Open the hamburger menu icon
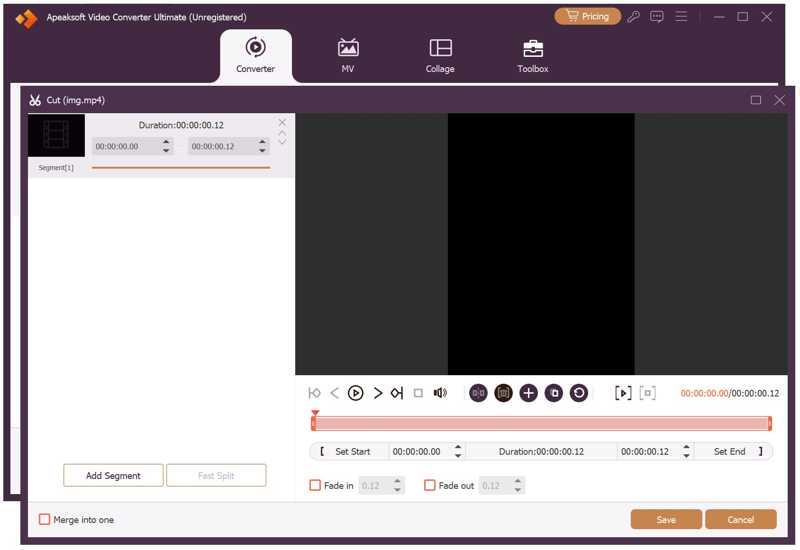This screenshot has height=550, width=800. (681, 17)
